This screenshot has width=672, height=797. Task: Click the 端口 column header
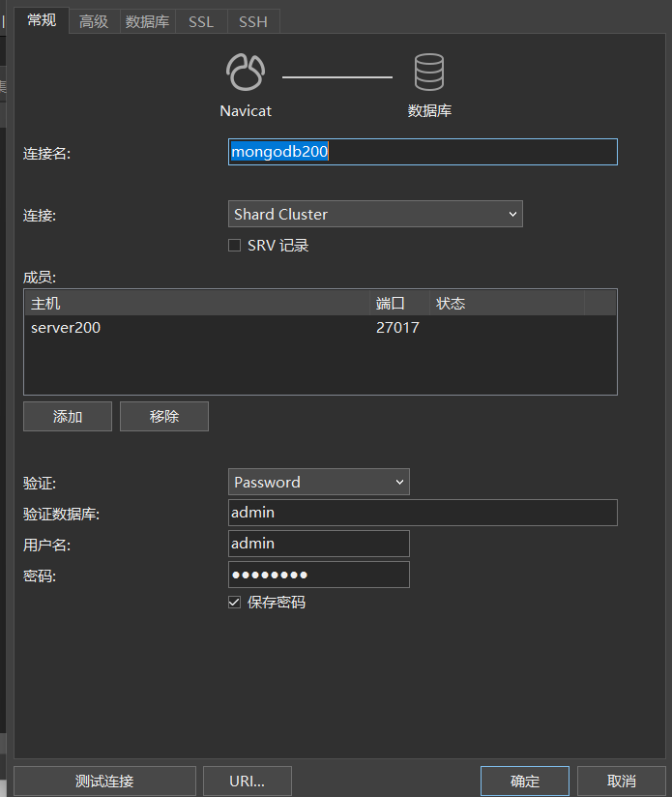[399, 304]
